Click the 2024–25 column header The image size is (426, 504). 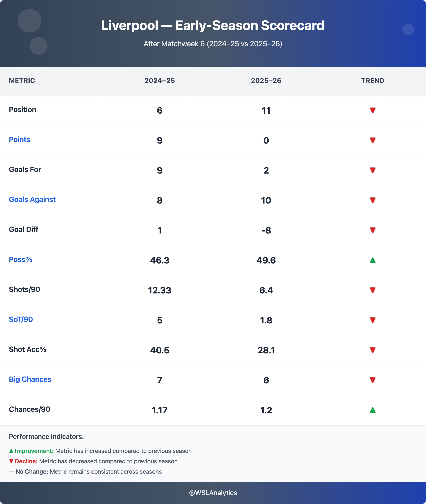point(159,81)
